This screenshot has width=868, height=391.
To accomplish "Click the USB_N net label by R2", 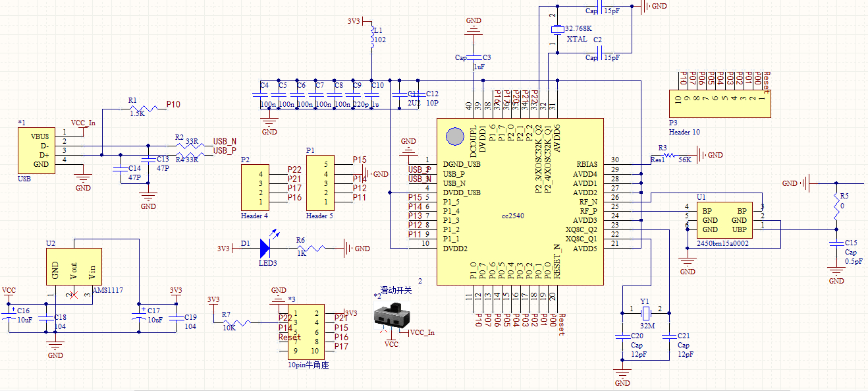I will (x=225, y=142).
